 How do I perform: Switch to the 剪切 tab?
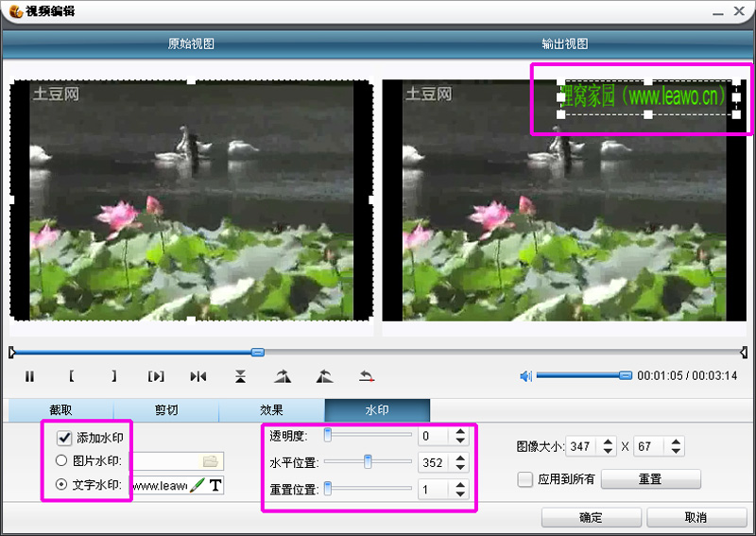click(166, 410)
